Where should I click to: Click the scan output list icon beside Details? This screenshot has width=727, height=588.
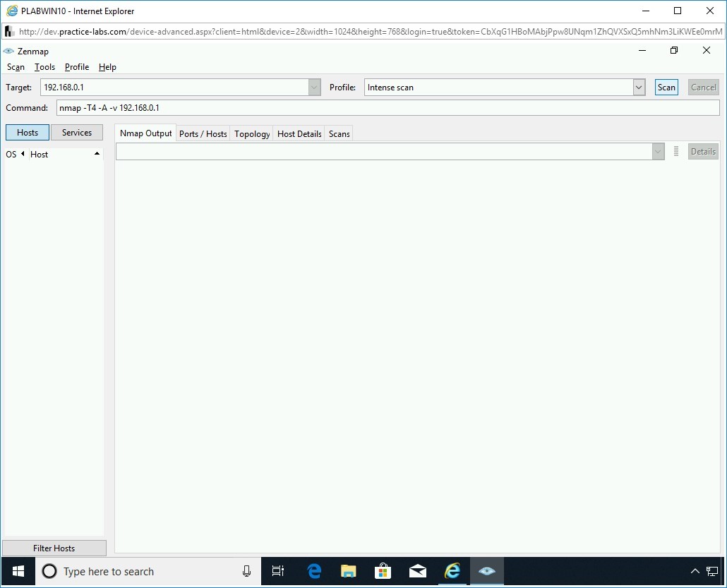point(675,151)
